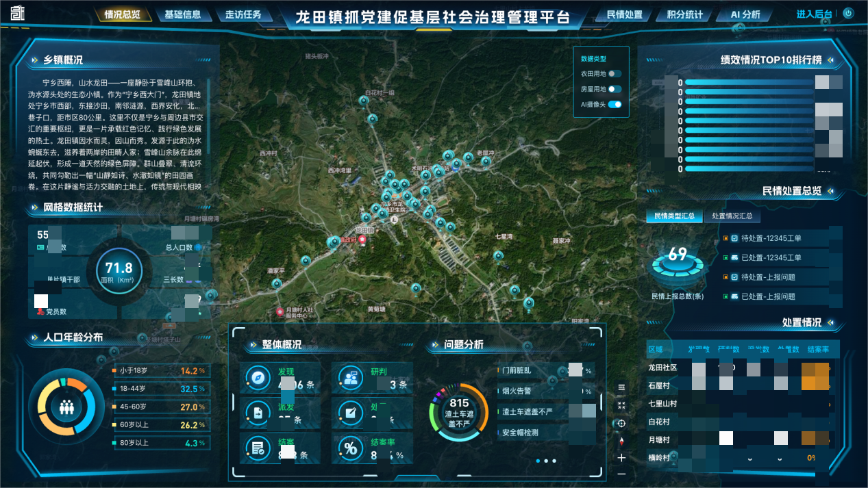Click the power logout icon

click(848, 13)
